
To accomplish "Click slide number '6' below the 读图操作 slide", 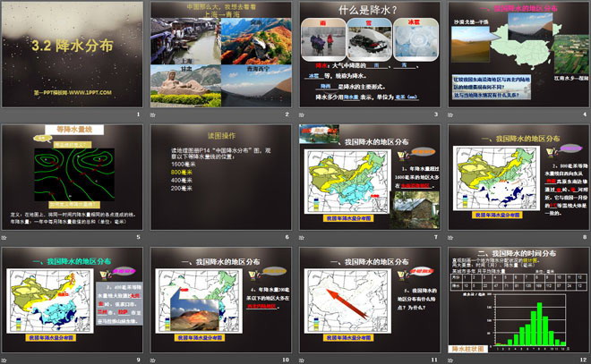I will click(x=287, y=237).
